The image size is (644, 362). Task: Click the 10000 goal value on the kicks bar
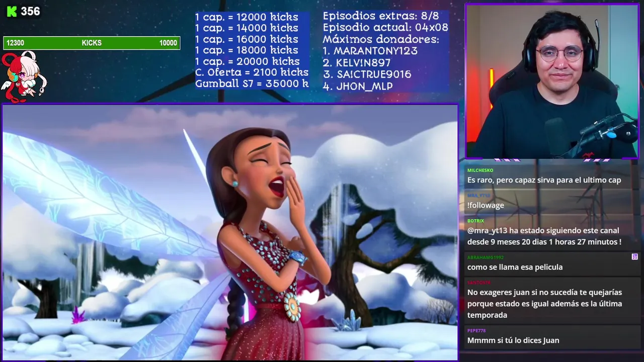[168, 43]
